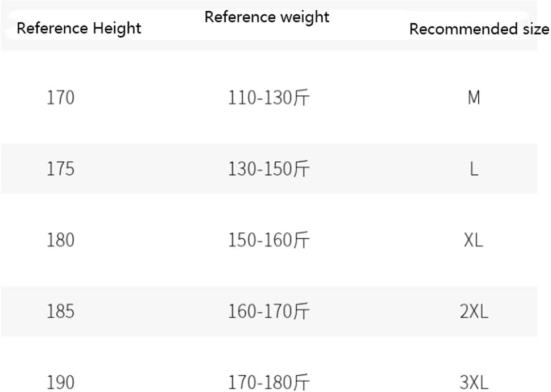
Task: Select the 185 height cell
Action: pyautogui.click(x=60, y=311)
